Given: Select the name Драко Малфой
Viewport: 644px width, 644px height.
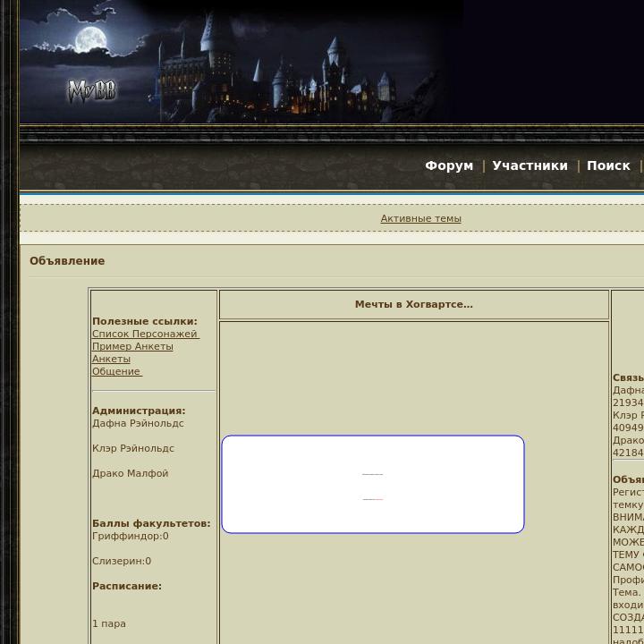Looking at the screenshot, I should click(x=131, y=473).
